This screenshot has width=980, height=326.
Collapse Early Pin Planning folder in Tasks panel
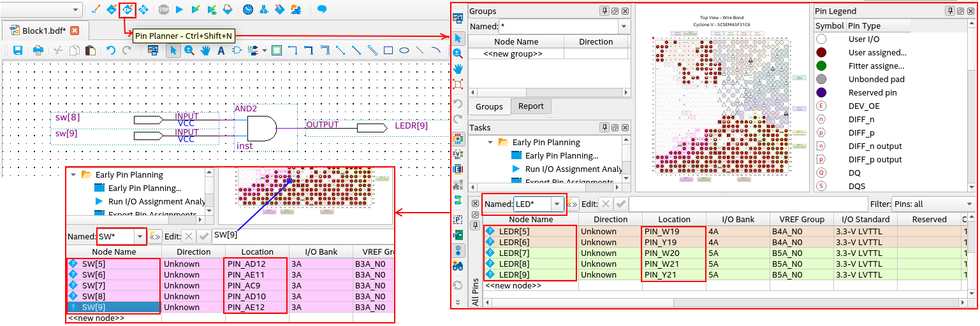coord(490,142)
